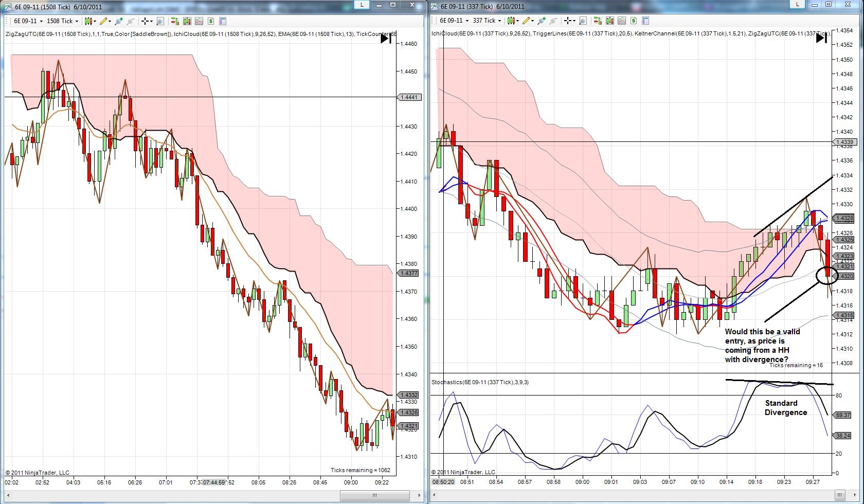This screenshot has height=504, width=864.
Task: Open the 6E 09-11 instrument selector in the 337 Tick window
Action: pyautogui.click(x=454, y=21)
